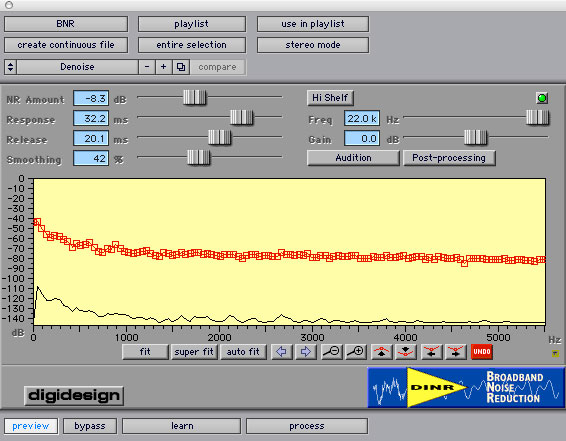Toggle the preview button
Viewport: 566px width, 441px height.
(31, 426)
